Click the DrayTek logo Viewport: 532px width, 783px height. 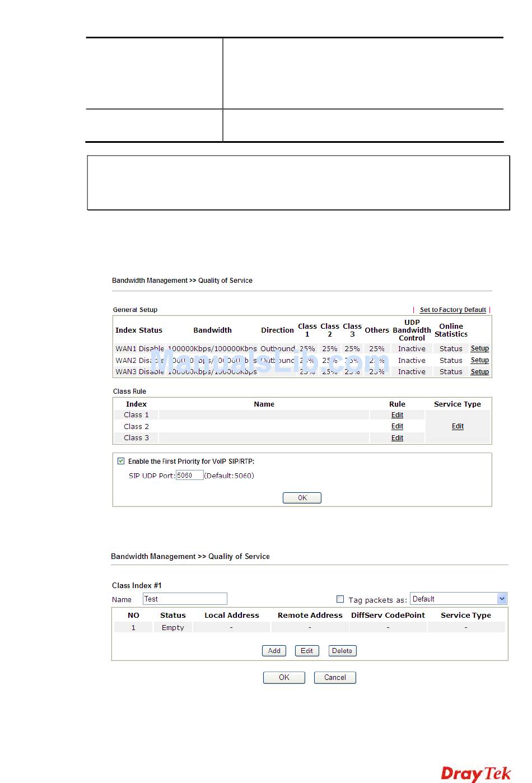coord(476,773)
